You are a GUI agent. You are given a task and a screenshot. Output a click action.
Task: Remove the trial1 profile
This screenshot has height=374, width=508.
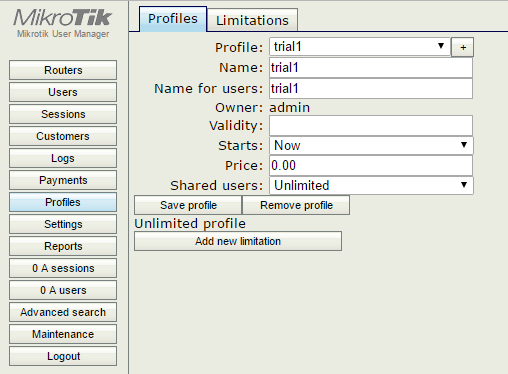(x=296, y=205)
